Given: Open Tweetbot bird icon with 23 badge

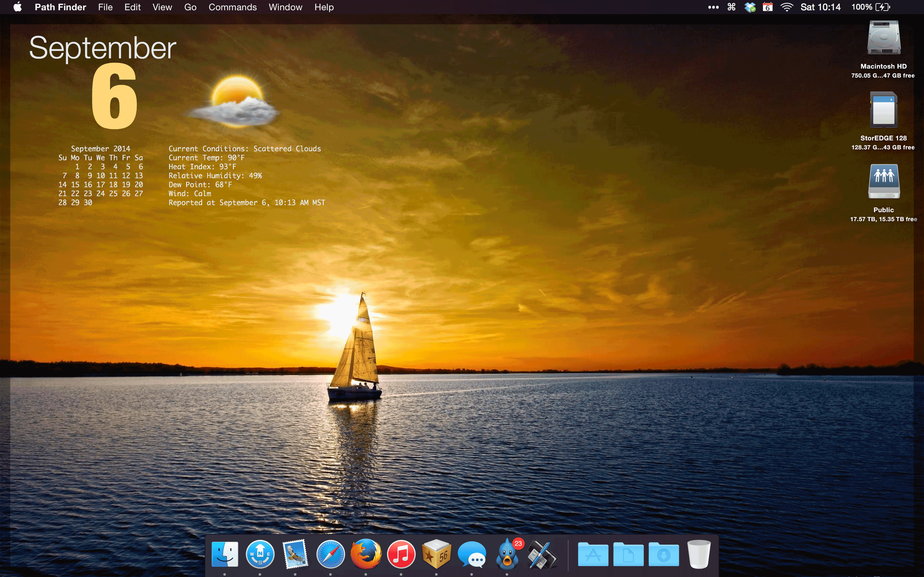Looking at the screenshot, I should pyautogui.click(x=507, y=555).
